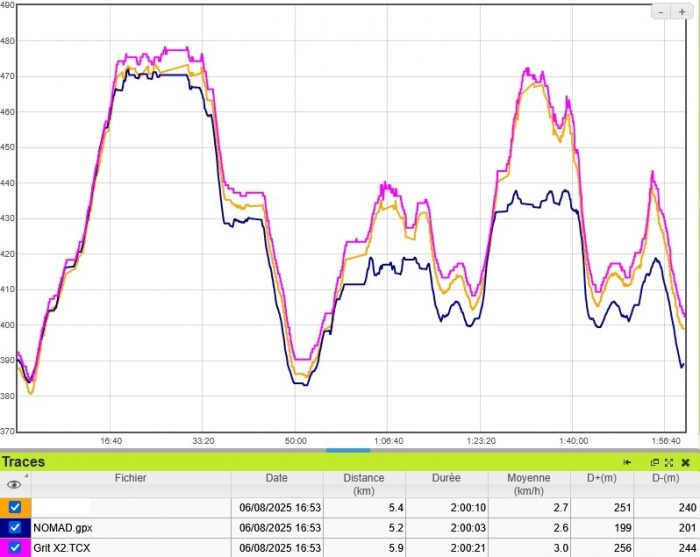Toggle the Grit X2.TCX trace checkbox
Image resolution: width=700 pixels, height=557 pixels.
click(15, 547)
